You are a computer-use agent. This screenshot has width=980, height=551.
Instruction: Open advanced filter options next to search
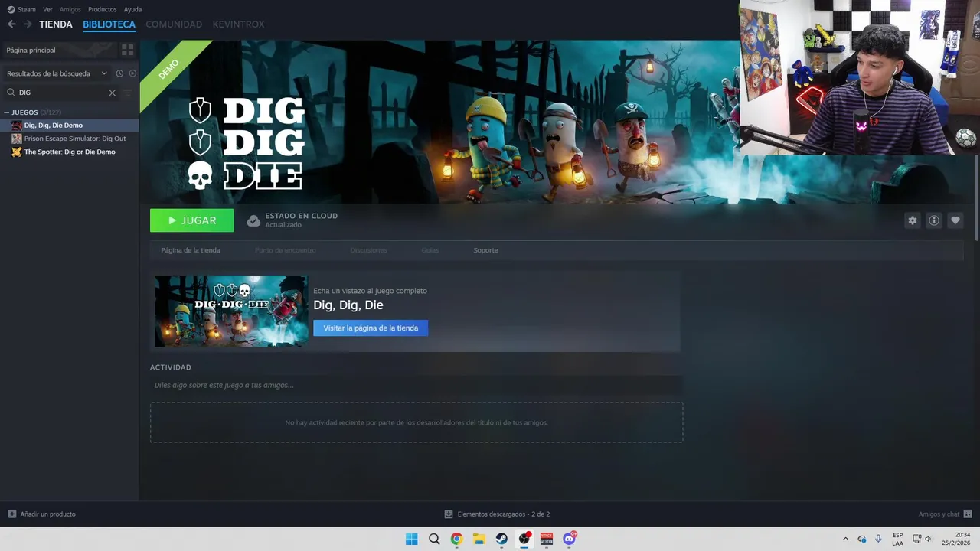[x=128, y=93]
